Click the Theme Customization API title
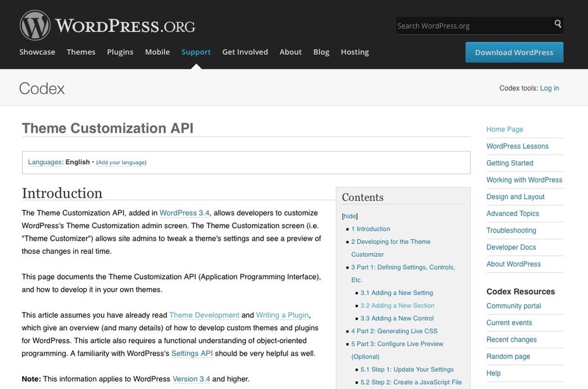The width and height of the screenshot is (588, 389). point(107,128)
